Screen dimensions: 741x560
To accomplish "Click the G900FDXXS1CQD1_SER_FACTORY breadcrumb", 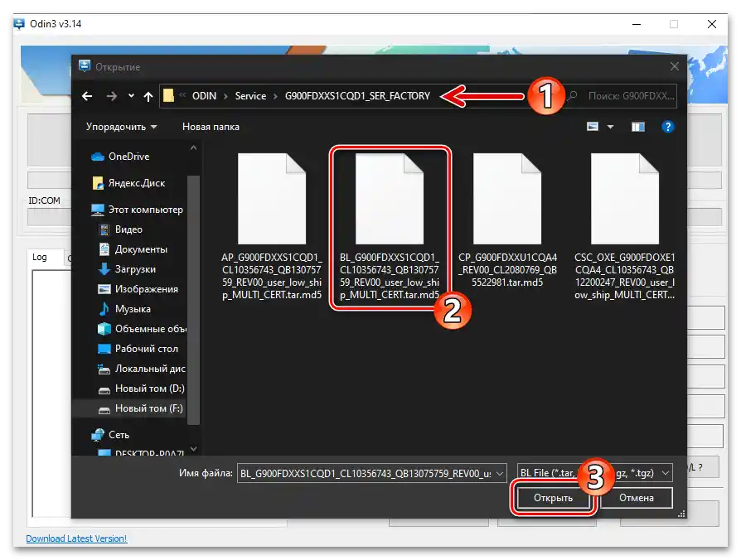I will [x=357, y=96].
